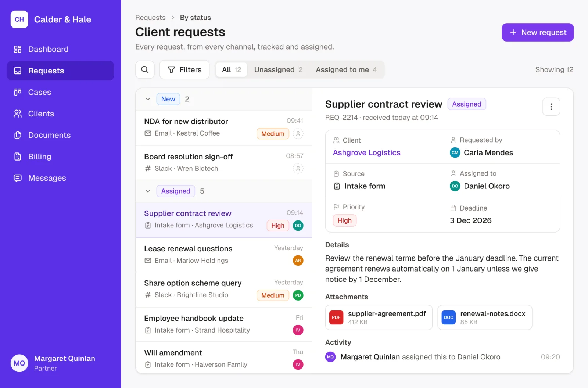The width and height of the screenshot is (588, 388).
Task: Click unassigned avatar on NDA for new distributor
Action: click(298, 134)
